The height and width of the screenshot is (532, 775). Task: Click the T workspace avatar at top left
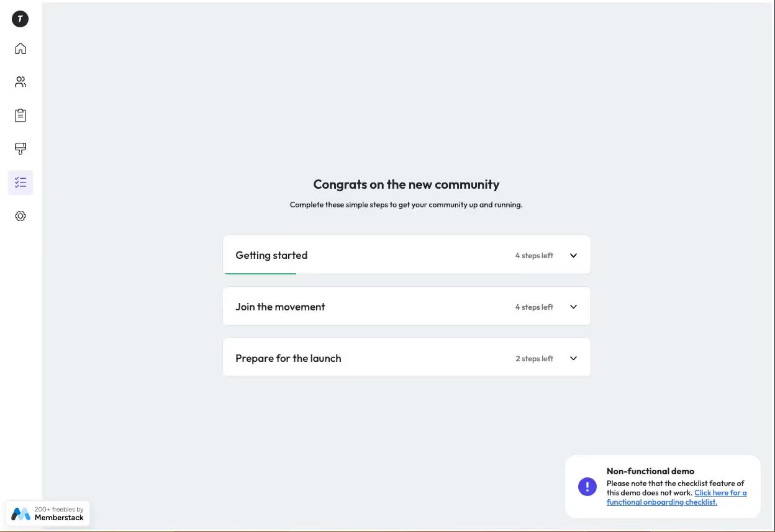(19, 18)
